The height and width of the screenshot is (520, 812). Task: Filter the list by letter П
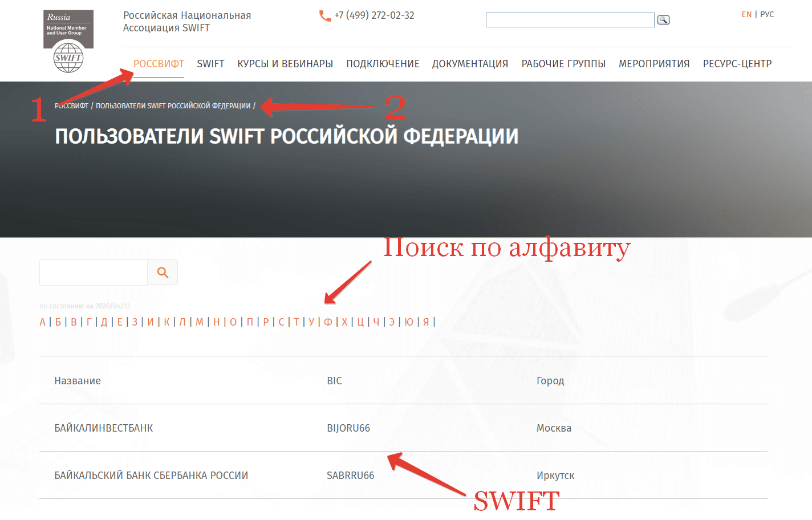click(x=250, y=322)
